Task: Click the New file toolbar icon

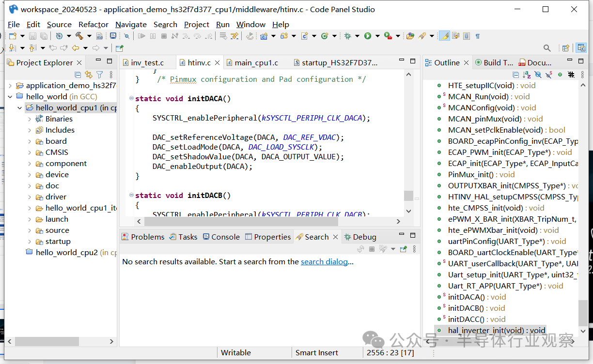Action: click(12, 36)
